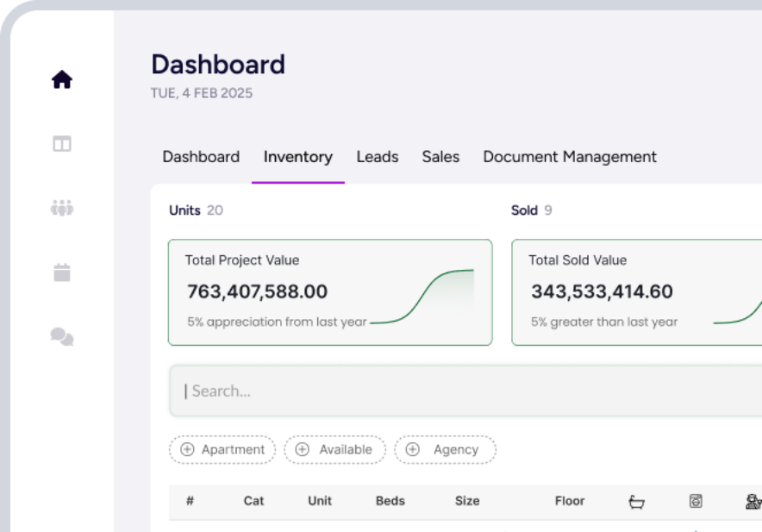Image resolution: width=762 pixels, height=532 pixels.
Task: Click inside the Search field
Action: [x=345, y=391]
